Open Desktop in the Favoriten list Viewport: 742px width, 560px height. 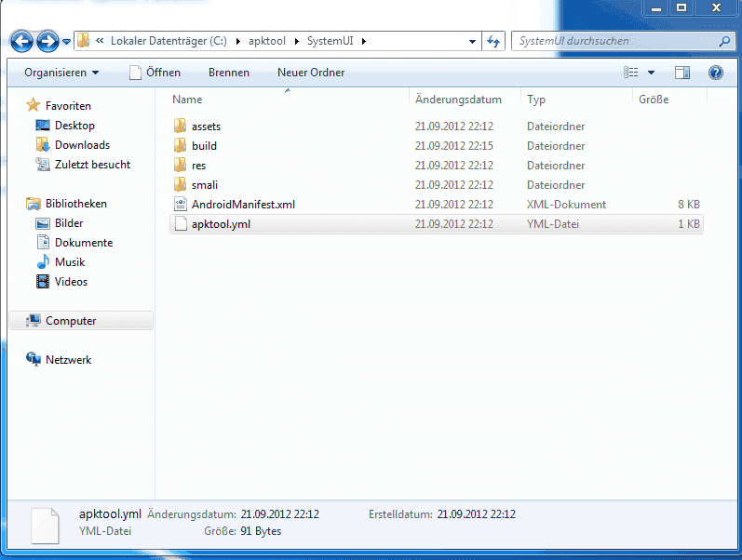pyautogui.click(x=74, y=126)
